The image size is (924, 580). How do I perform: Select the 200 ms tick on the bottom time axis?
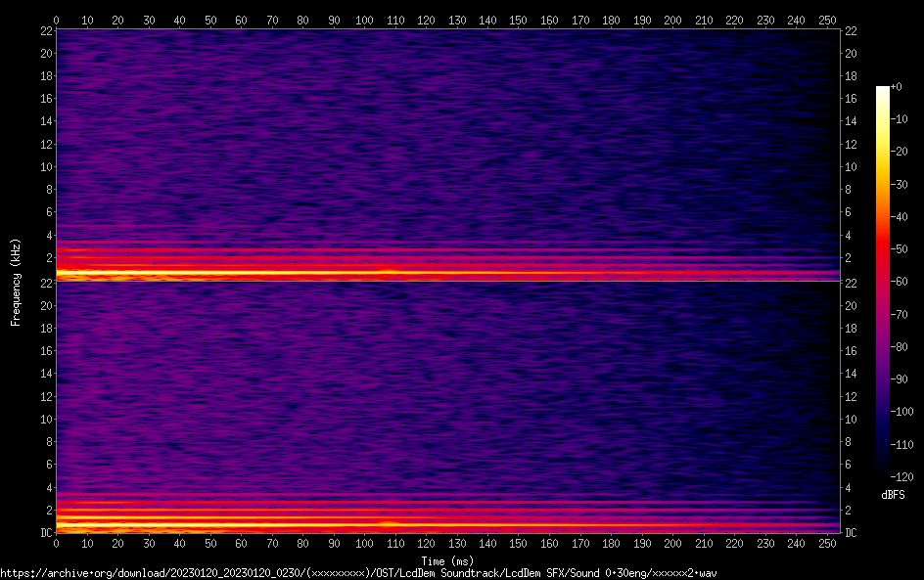click(x=672, y=543)
